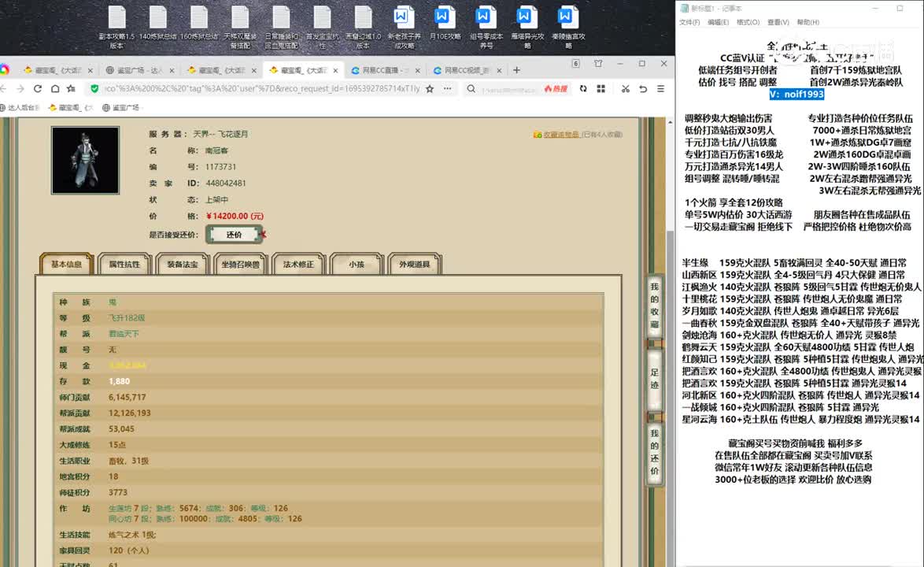The image size is (924, 567).
Task: Click the green security shield icon
Action: pos(94,88)
